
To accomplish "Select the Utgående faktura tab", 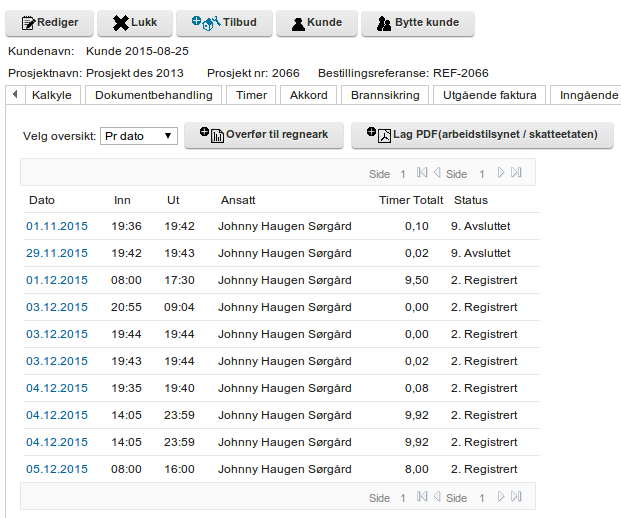I will [490, 95].
